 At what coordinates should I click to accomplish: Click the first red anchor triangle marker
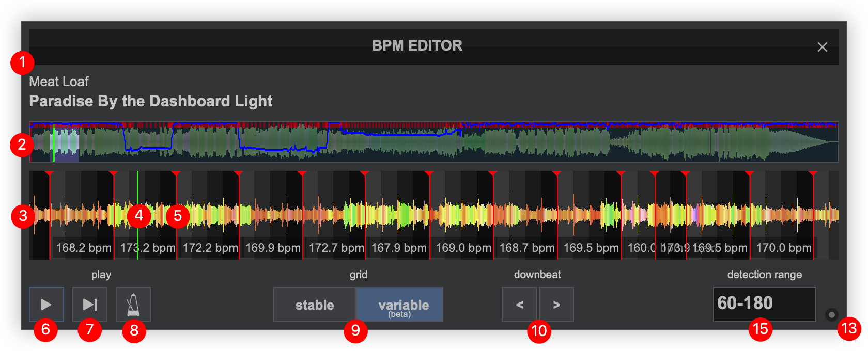pos(49,174)
